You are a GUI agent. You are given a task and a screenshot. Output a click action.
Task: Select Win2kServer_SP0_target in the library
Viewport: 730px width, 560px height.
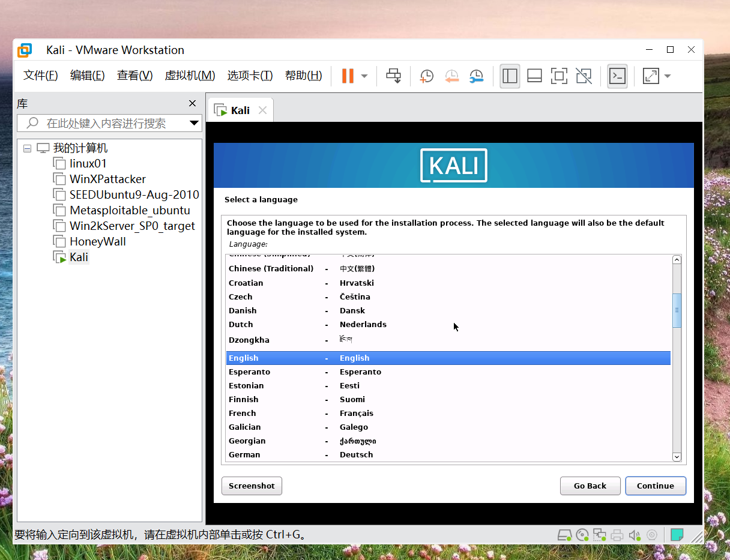coord(132,226)
